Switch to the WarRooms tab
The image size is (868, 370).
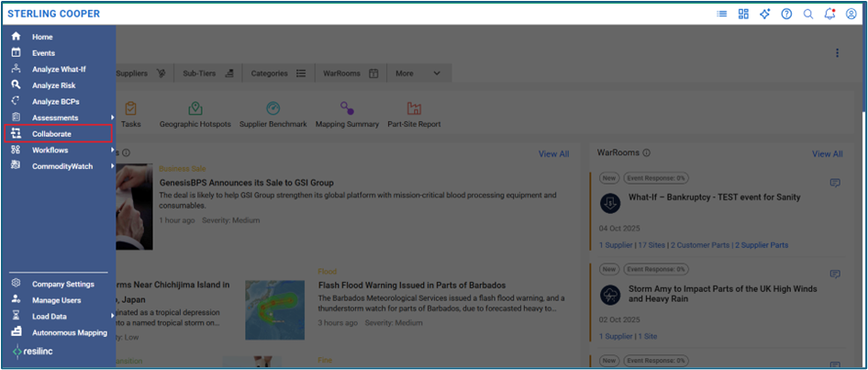(351, 73)
